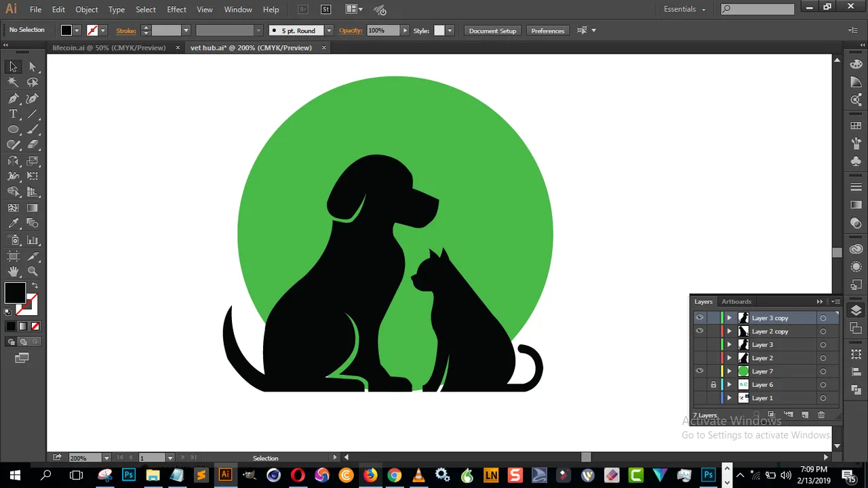This screenshot has width=868, height=488.
Task: Open the Object menu
Action: tap(87, 9)
